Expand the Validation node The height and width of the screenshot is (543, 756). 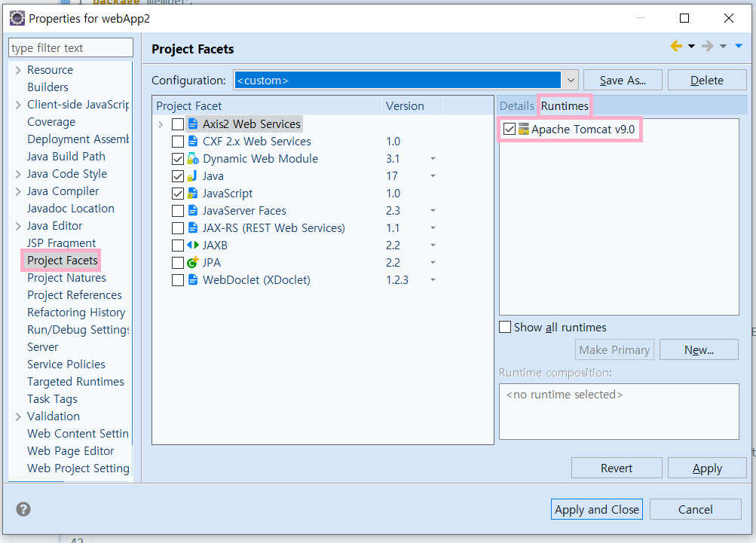(x=18, y=416)
